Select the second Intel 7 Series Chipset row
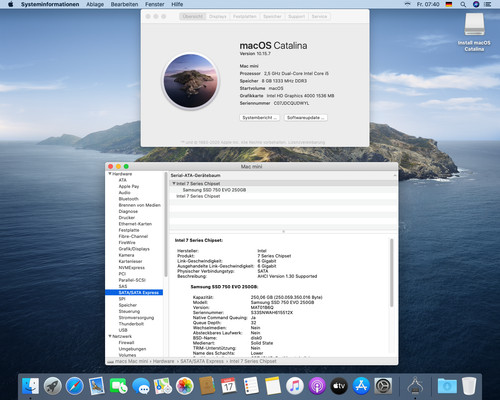The height and width of the screenshot is (400, 500). point(283,196)
